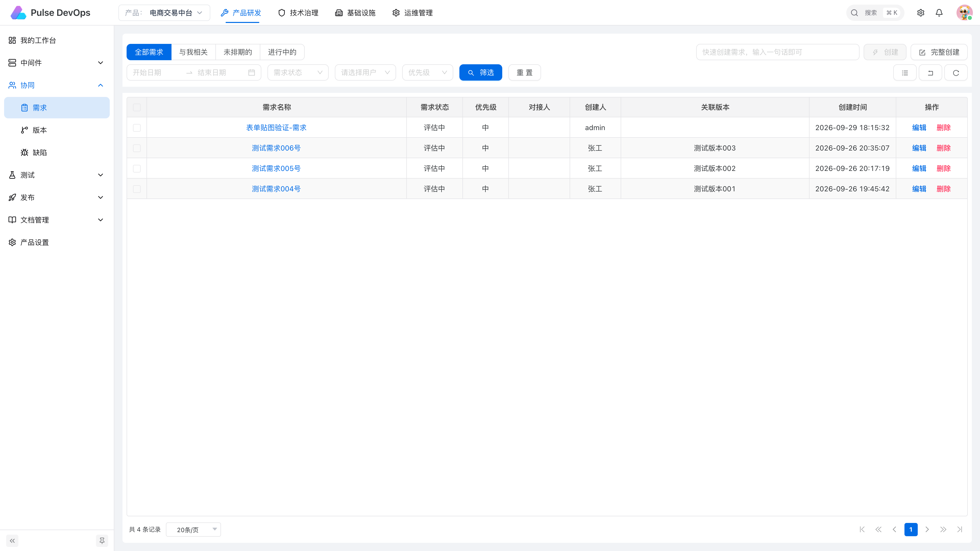Delete the 测试需求004号 row
980x551 pixels.
tap(944, 189)
